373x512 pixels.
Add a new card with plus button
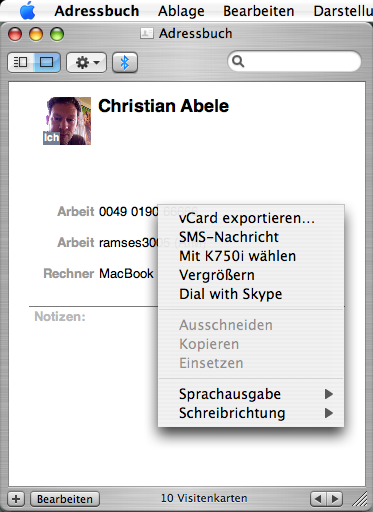tap(16, 499)
